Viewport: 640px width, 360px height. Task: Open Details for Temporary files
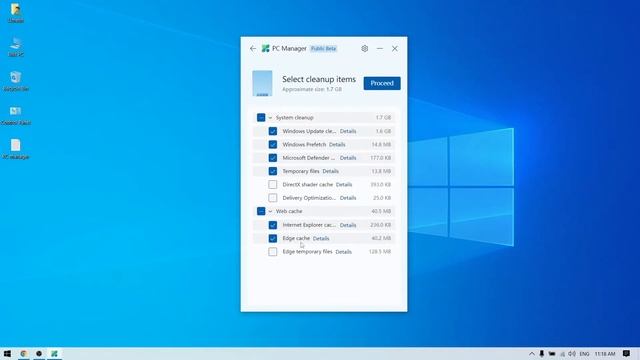coord(331,171)
